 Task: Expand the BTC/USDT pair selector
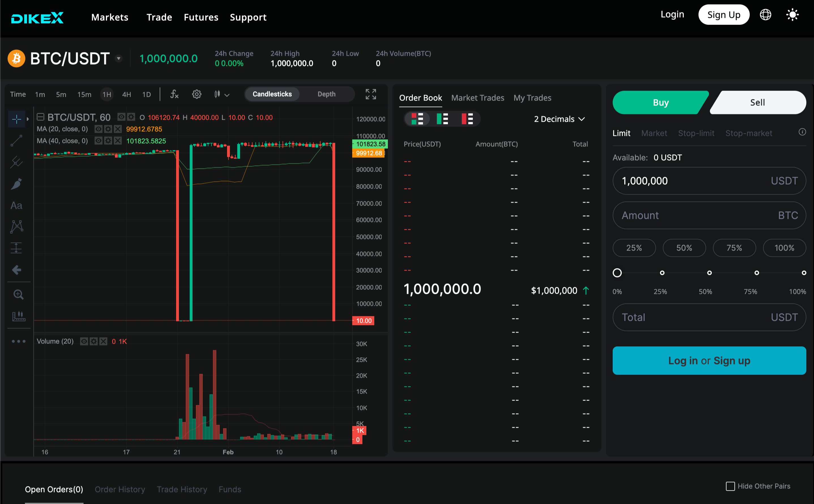pyautogui.click(x=119, y=58)
